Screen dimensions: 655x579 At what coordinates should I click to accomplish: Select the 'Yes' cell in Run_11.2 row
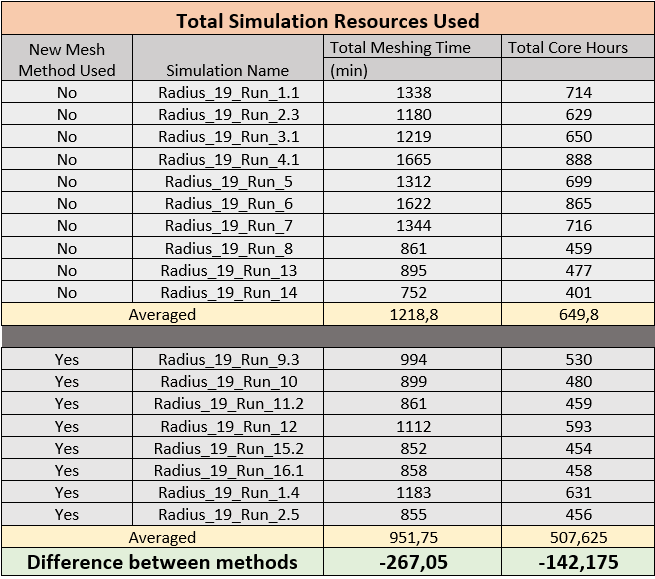[x=67, y=404]
